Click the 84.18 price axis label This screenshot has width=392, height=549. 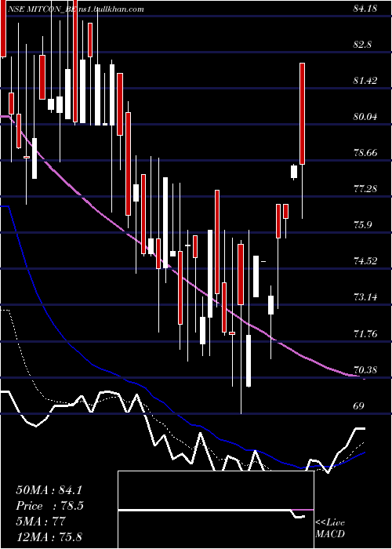[x=365, y=8]
